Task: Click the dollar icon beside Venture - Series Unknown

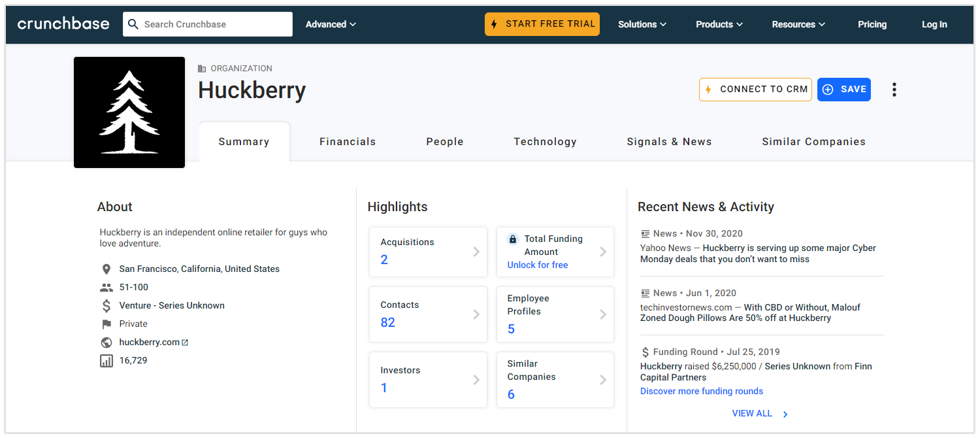Action: [x=106, y=306]
